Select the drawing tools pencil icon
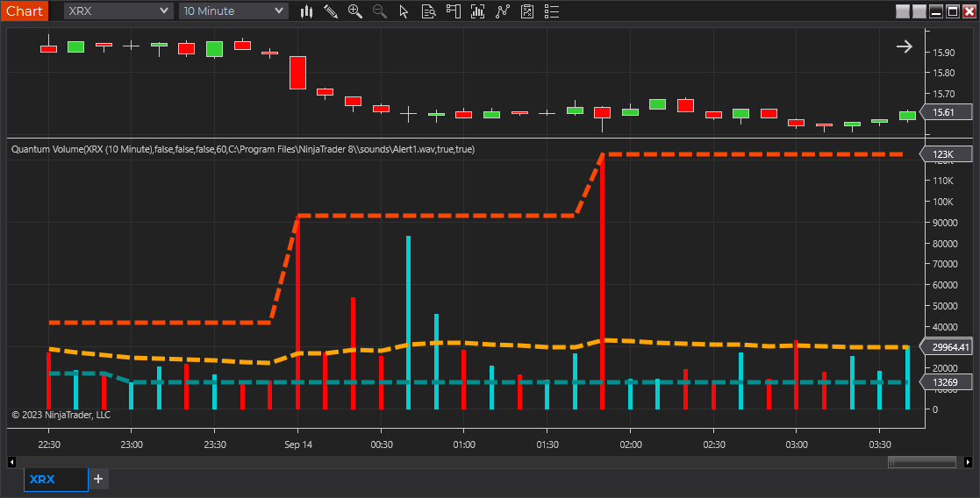The width and height of the screenshot is (980, 498). pos(331,11)
